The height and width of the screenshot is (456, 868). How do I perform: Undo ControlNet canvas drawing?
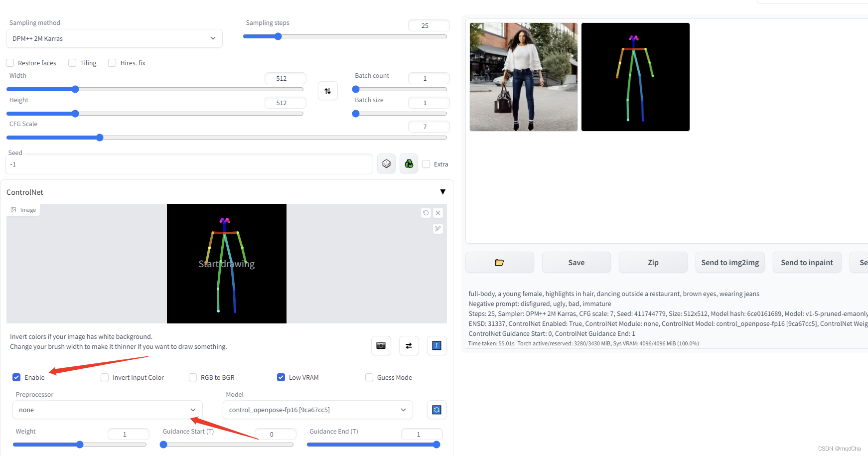[x=426, y=213]
